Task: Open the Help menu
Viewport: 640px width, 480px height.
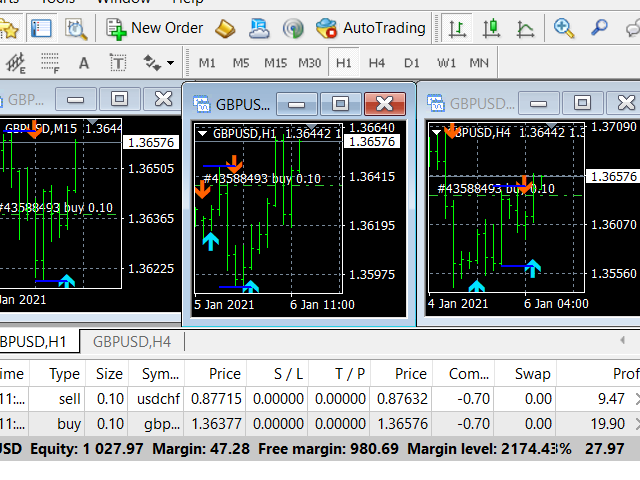Action: click(x=188, y=2)
